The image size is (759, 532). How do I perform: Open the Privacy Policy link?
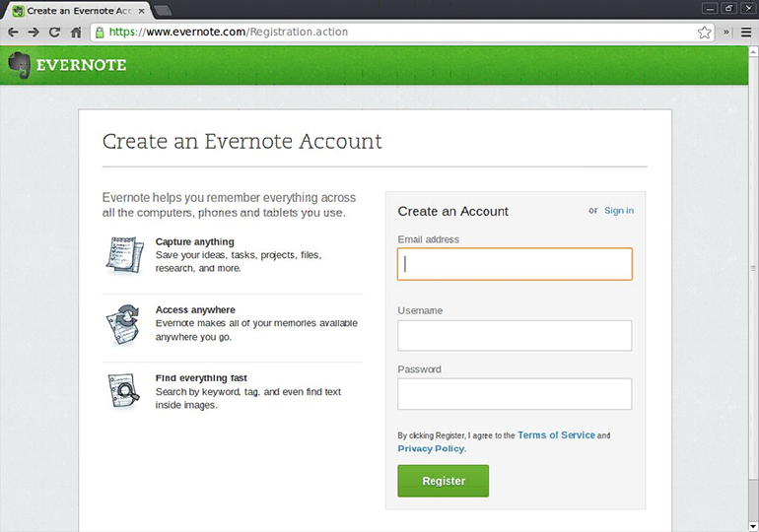tap(431, 449)
